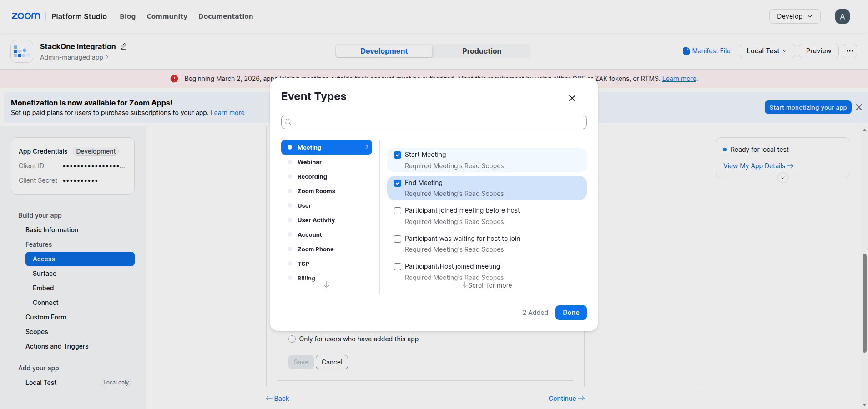868x409 pixels.
Task: Click the Cancel button
Action: (x=332, y=362)
